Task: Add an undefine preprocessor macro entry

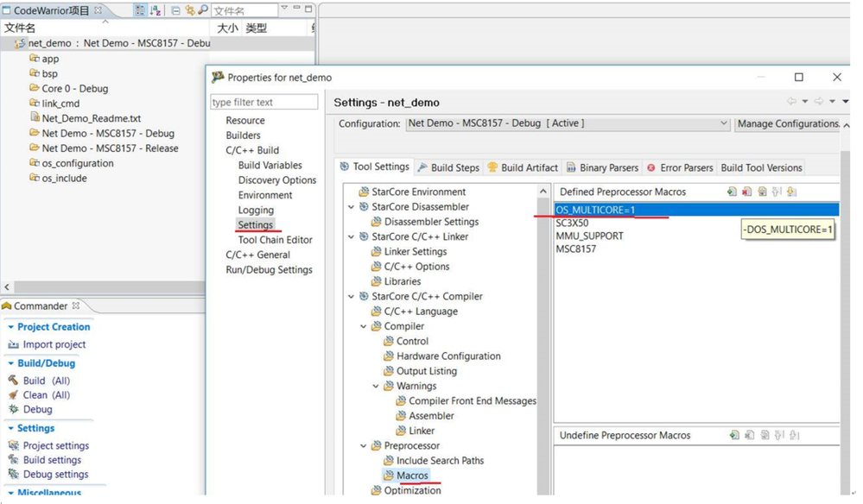Action: (734, 436)
